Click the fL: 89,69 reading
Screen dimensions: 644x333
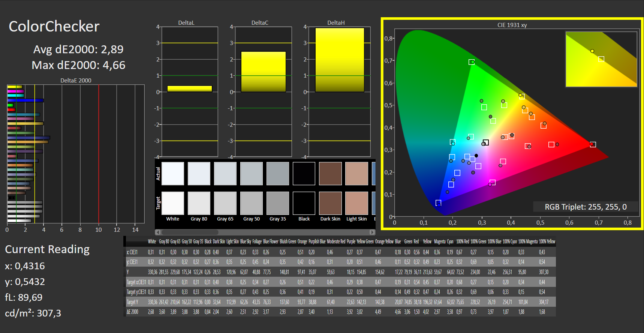click(24, 297)
